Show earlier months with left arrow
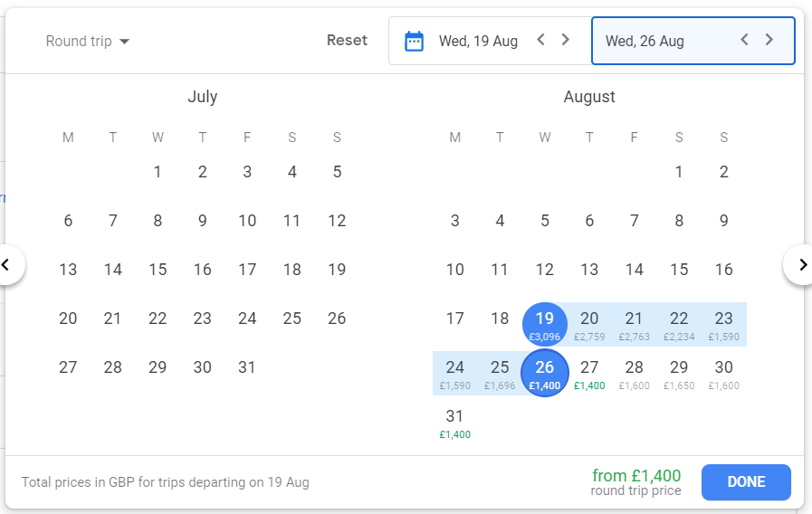The width and height of the screenshot is (812, 514). (7, 265)
